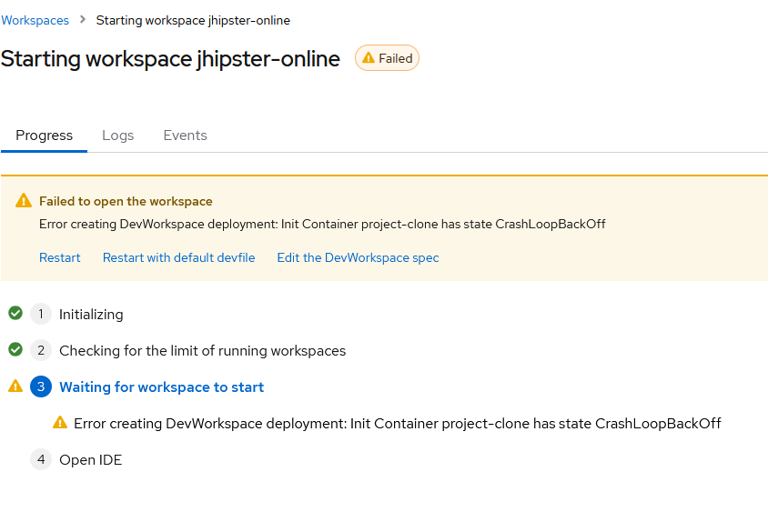Screen dimensions: 768x532
Task: Click warning icon beside 'Failed to open the workspace'
Action: click(25, 201)
